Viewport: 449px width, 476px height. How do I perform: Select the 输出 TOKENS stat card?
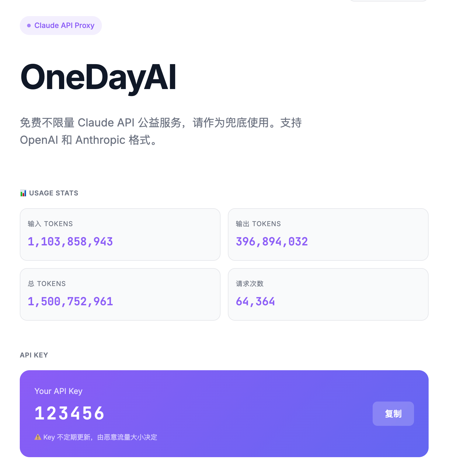pos(328,234)
